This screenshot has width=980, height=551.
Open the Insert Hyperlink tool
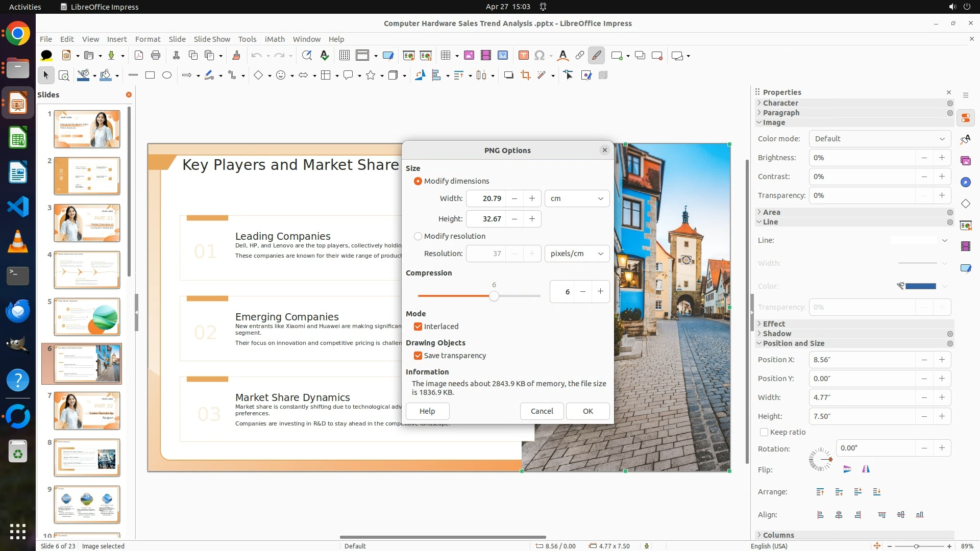pos(579,56)
